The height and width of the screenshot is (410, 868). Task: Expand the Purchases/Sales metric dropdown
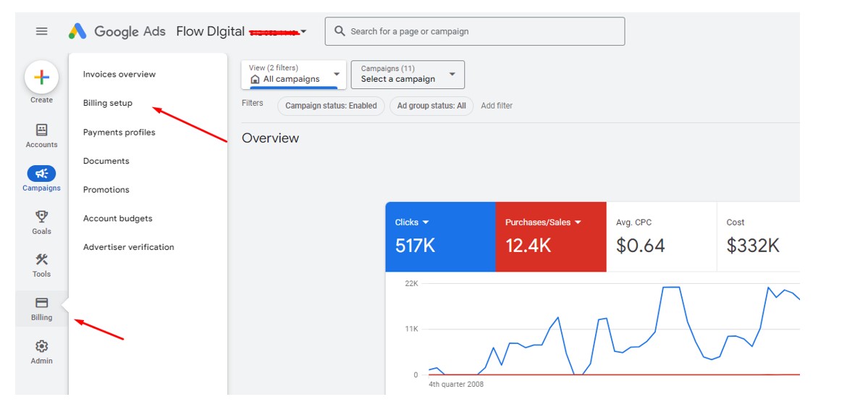(x=578, y=222)
